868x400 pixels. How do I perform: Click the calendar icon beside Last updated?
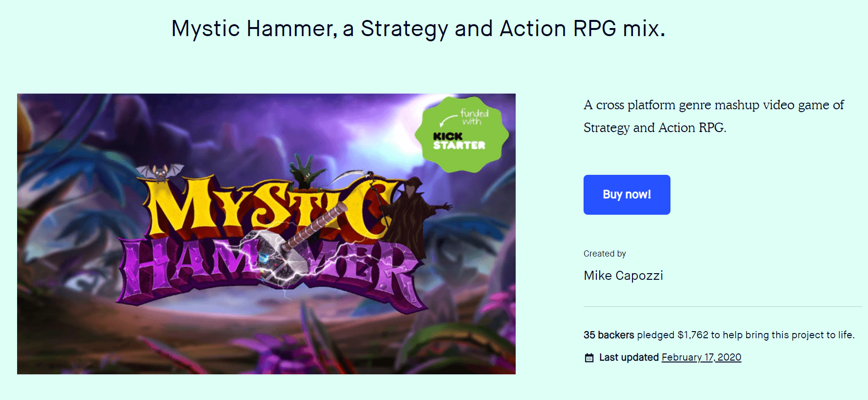pyautogui.click(x=589, y=358)
